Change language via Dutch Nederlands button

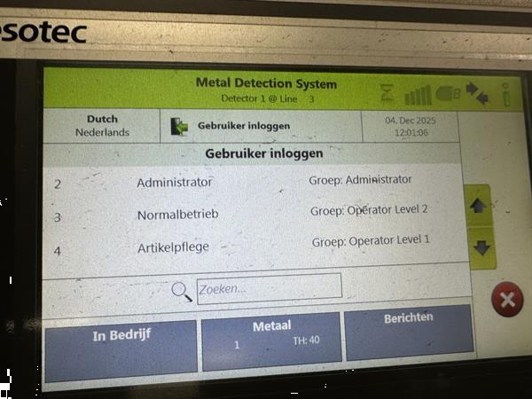(102, 126)
